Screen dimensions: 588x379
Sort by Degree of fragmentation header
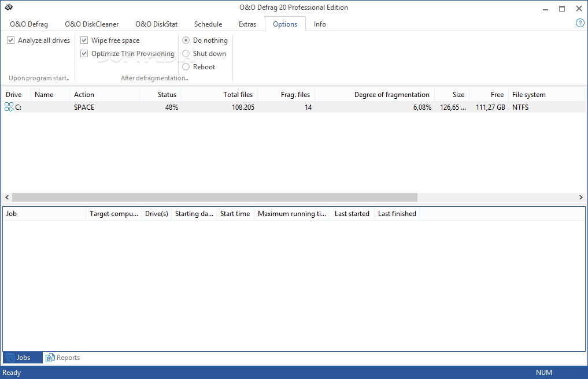(x=375, y=95)
